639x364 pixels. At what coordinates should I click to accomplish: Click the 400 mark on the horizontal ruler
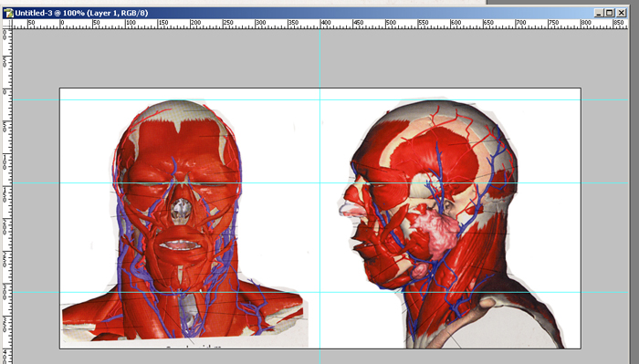[x=326, y=23]
